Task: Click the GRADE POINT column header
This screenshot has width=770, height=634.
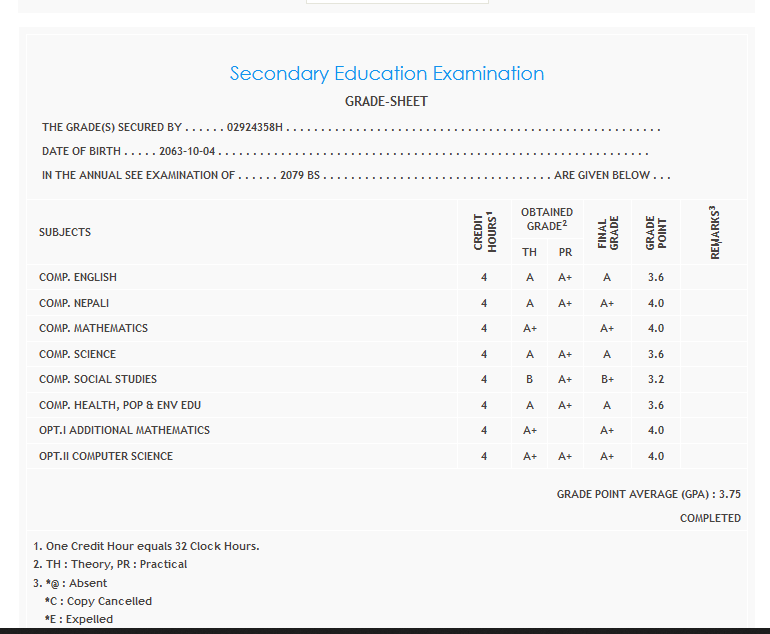Action: pyautogui.click(x=656, y=232)
